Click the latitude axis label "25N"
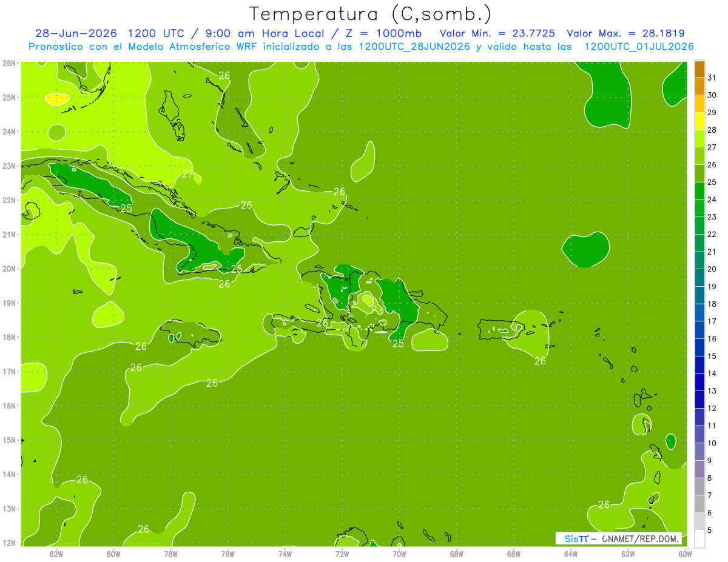The image size is (728, 562). click(x=9, y=97)
